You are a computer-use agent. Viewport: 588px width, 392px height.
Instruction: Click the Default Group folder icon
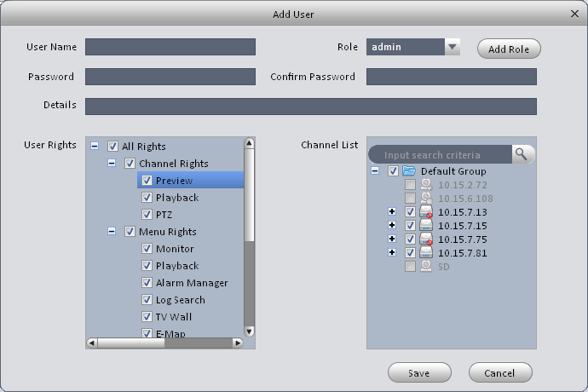pyautogui.click(x=409, y=171)
